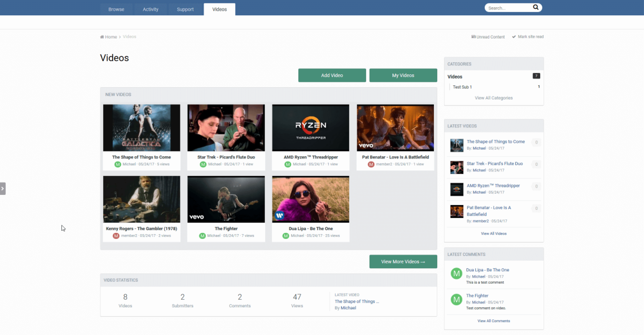Switch to the Activity tab
Image resolution: width=644 pixels, height=335 pixels.
150,9
